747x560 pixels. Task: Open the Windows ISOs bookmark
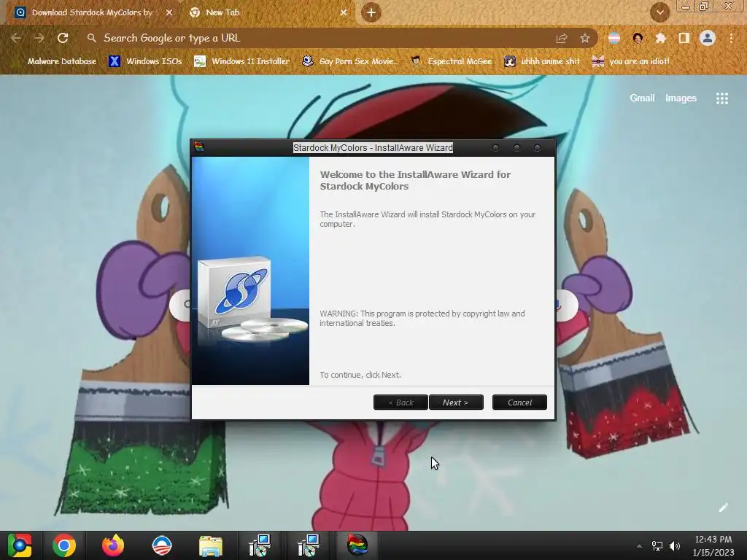pos(146,61)
